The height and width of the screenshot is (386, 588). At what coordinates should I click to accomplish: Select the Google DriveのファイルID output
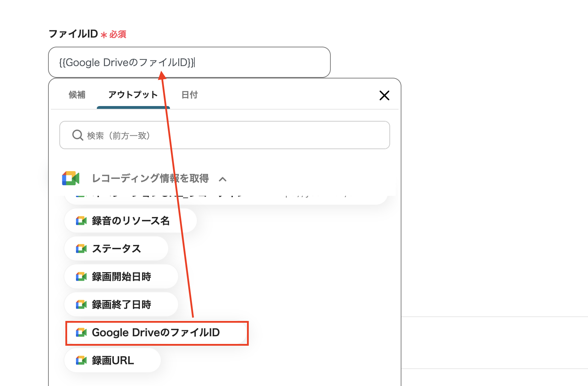pyautogui.click(x=157, y=333)
